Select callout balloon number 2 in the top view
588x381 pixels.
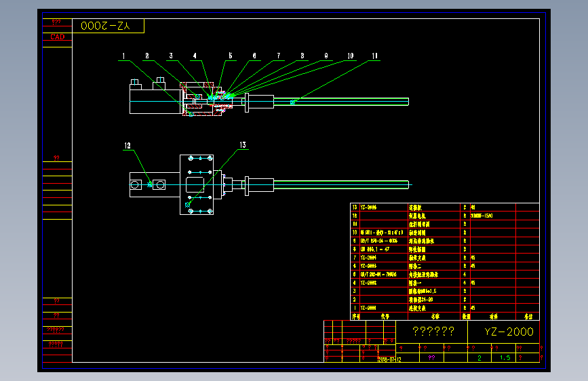coord(147,56)
